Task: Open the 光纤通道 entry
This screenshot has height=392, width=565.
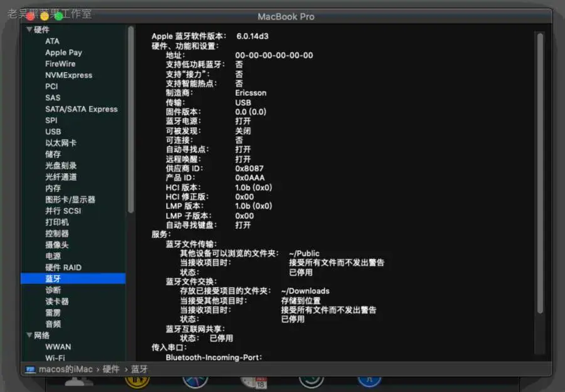Action: [x=60, y=177]
